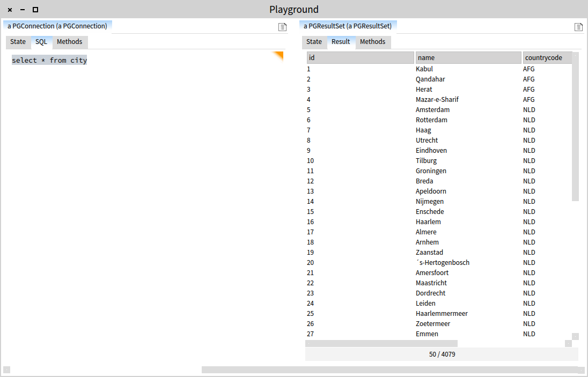The image size is (588, 377).
Task: Click the horizontal scrollbar under results table
Action: click(x=381, y=343)
